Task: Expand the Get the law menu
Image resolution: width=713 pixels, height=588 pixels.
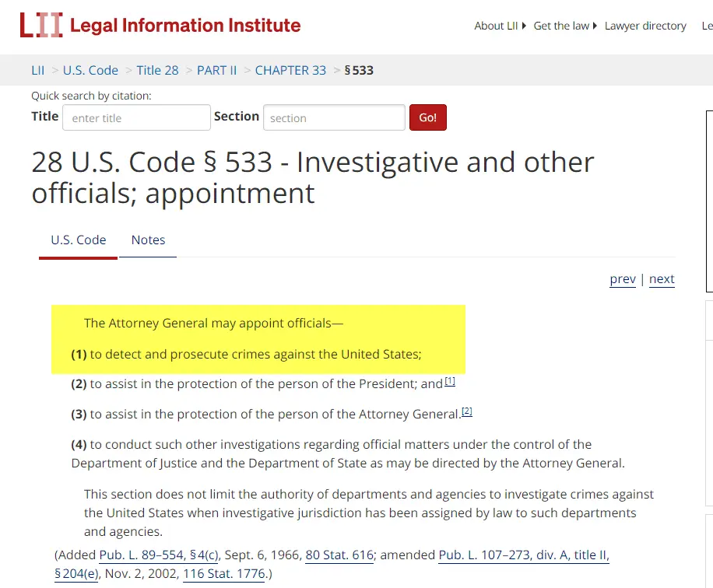Action: click(x=564, y=26)
